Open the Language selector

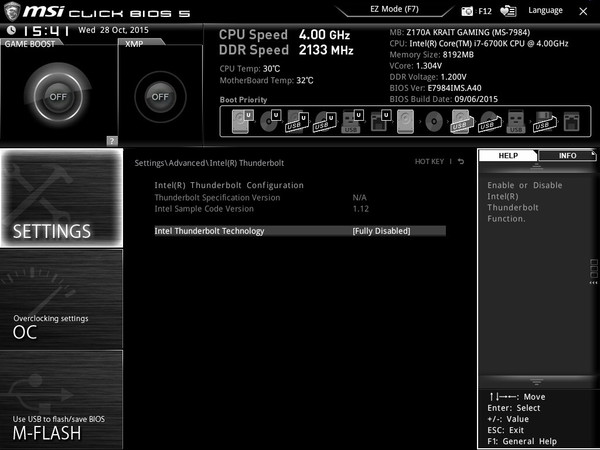point(545,10)
